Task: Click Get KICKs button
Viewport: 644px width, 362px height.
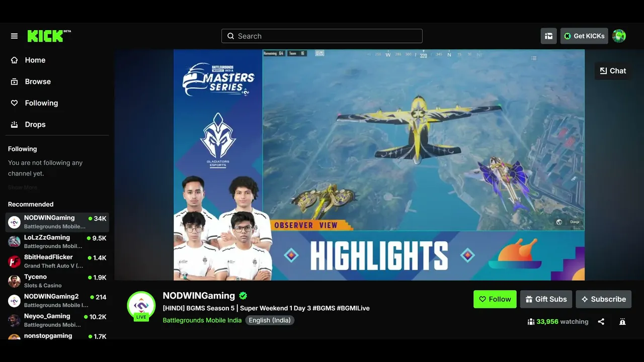Action: (584, 36)
